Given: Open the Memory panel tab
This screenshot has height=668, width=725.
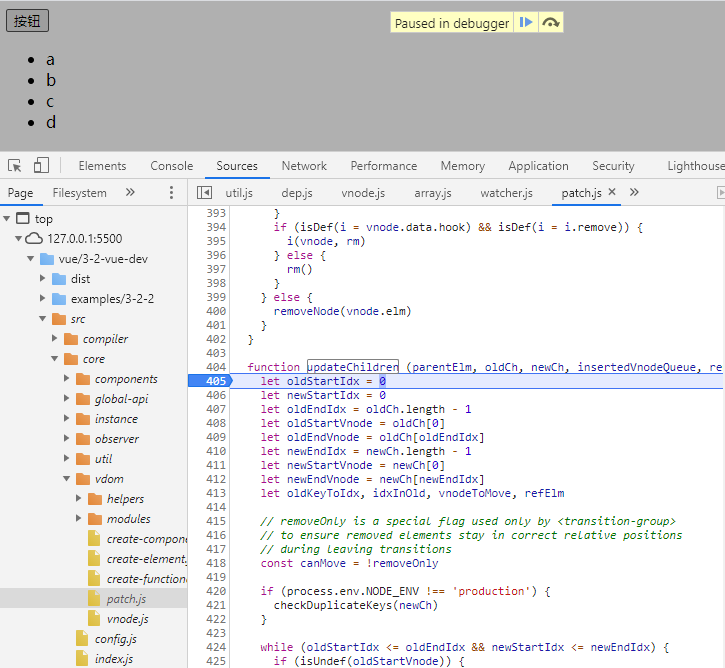Looking at the screenshot, I should pyautogui.click(x=463, y=166).
